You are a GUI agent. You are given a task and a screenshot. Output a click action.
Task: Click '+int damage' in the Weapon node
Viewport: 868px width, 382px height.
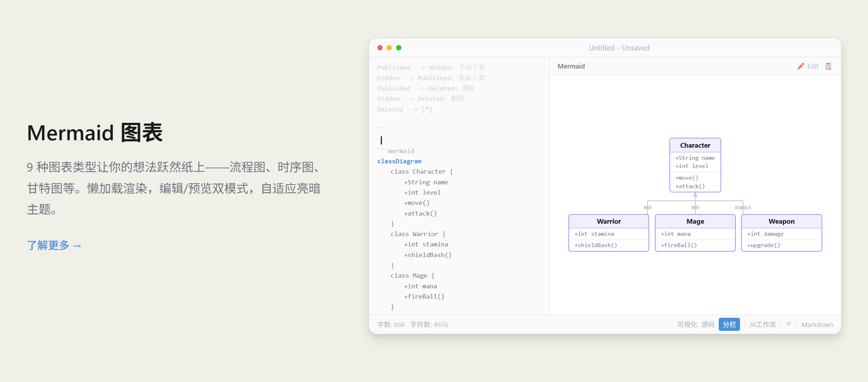click(765, 234)
